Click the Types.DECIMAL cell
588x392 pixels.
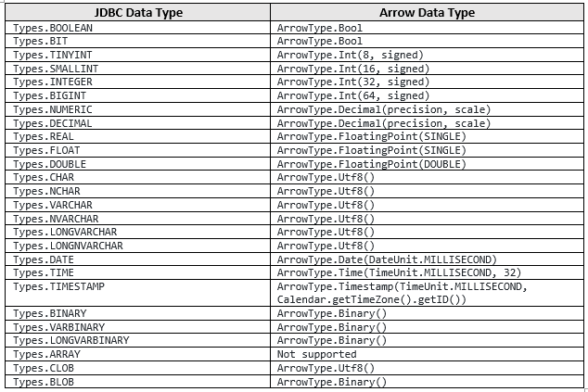coord(53,122)
